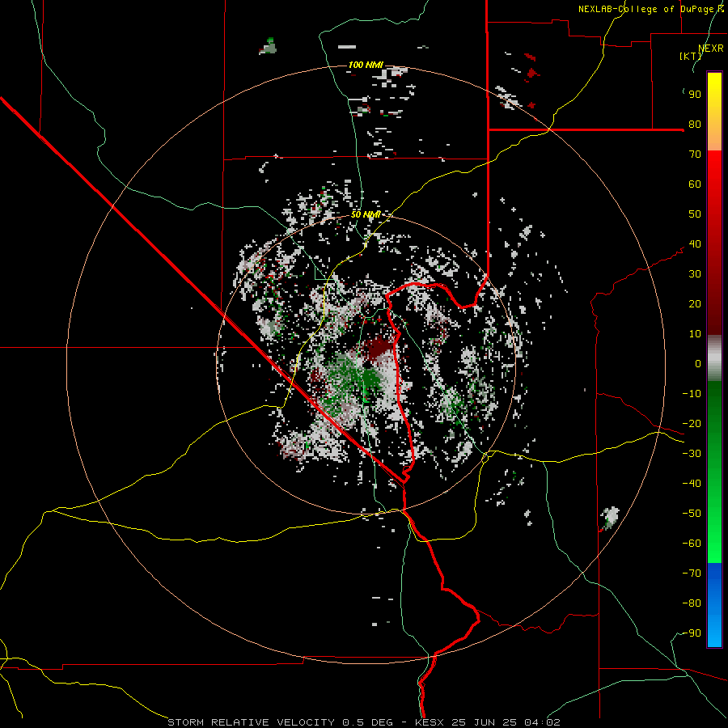Click the -20 value on the velocity scale
The height and width of the screenshot is (728, 728).
[x=692, y=424]
